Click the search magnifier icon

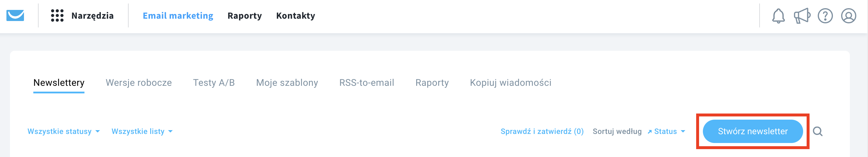[818, 131]
